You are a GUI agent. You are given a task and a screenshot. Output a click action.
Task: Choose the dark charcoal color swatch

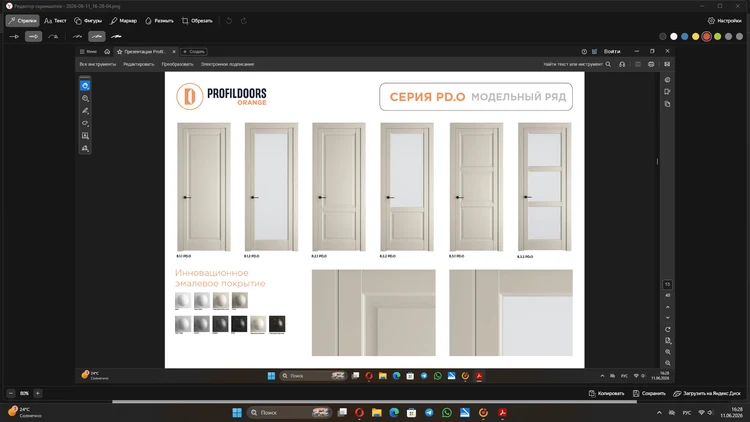(x=662, y=36)
